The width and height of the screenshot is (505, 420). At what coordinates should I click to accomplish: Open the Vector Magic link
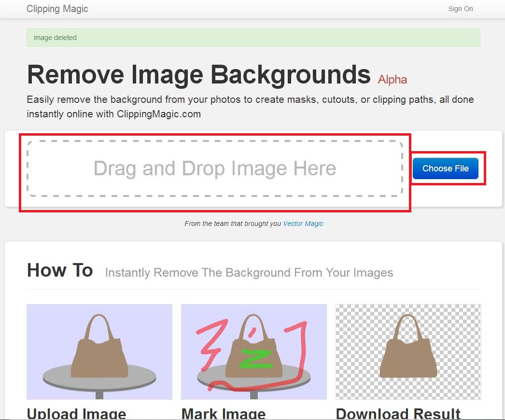pos(303,224)
